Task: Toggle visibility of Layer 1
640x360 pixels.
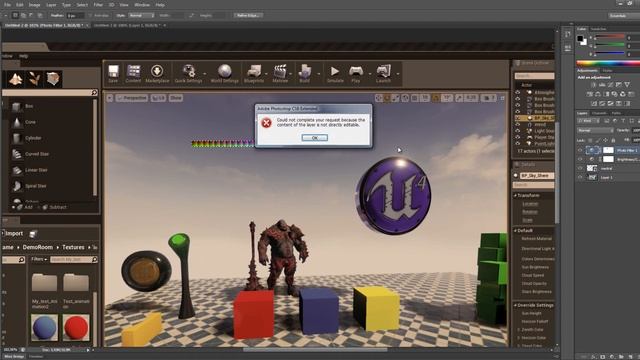Action: click(x=580, y=178)
